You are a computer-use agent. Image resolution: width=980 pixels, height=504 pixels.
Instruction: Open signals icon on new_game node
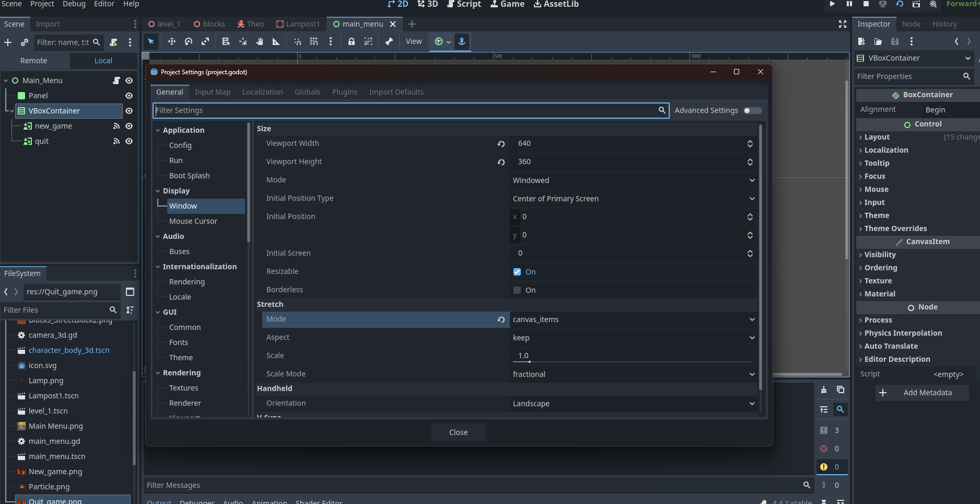coord(116,126)
